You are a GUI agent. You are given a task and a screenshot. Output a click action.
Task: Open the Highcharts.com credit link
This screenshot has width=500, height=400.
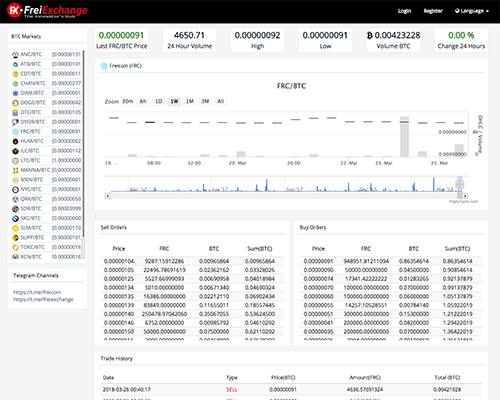click(x=463, y=201)
